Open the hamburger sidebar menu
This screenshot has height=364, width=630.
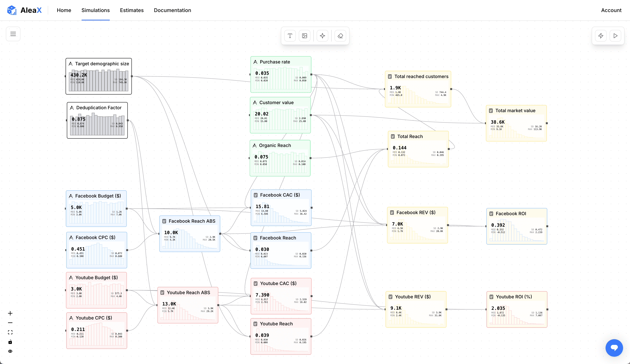(13, 34)
